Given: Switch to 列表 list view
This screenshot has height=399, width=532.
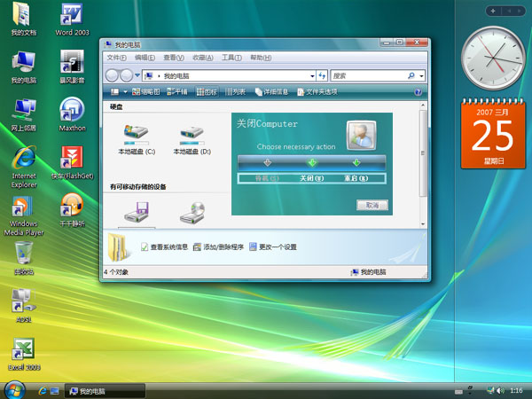Looking at the screenshot, I should [x=236, y=91].
